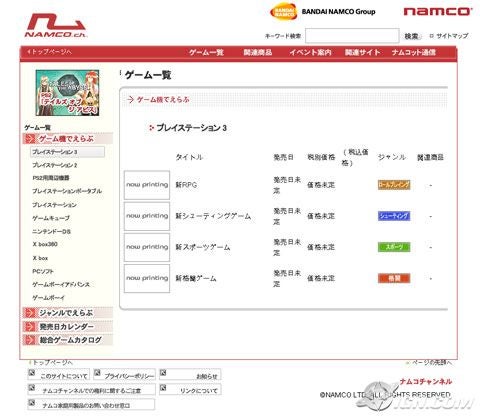Click the red namco logo
The image size is (480, 417).
coord(437,12)
